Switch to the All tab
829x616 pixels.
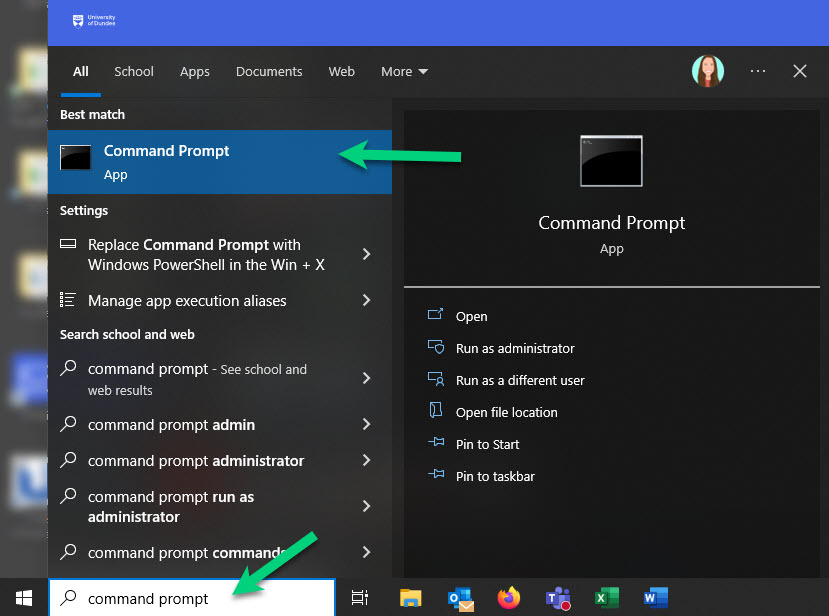tap(81, 71)
